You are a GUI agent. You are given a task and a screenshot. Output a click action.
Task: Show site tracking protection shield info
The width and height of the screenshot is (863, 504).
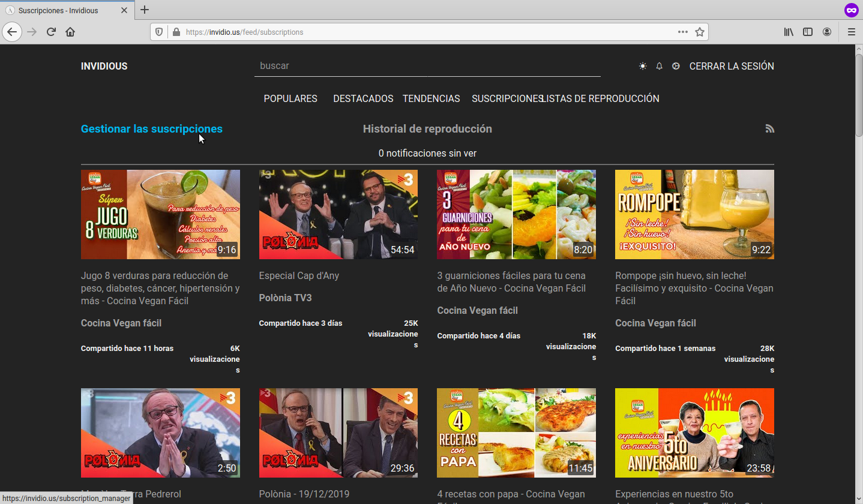pos(159,32)
